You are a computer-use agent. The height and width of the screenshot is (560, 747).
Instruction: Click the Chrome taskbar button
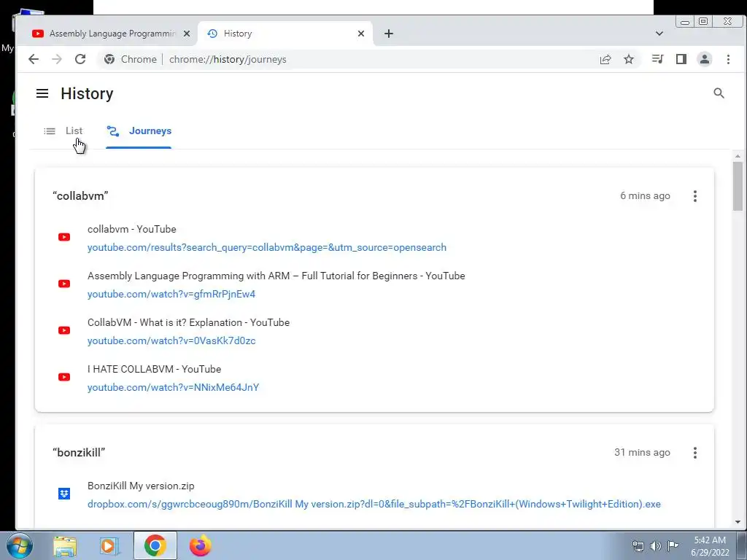[x=155, y=545]
